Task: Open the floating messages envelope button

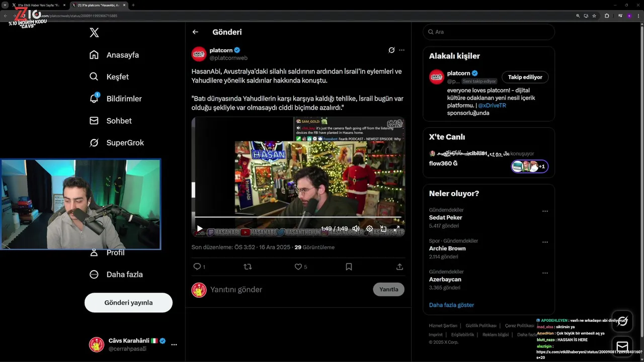Action: [x=622, y=346]
